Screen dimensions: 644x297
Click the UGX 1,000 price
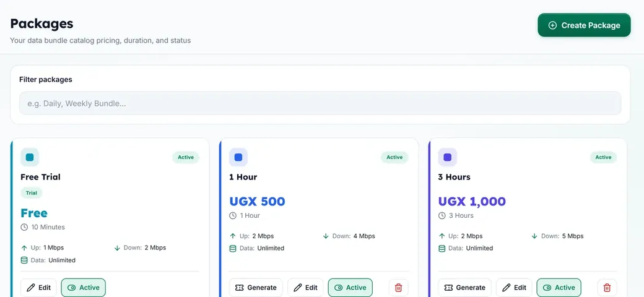coord(472,202)
